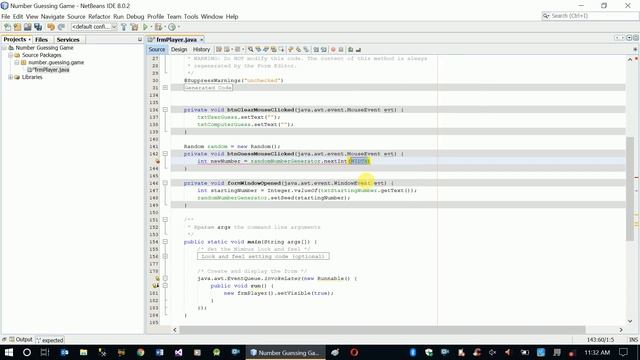
Task: Collapse the Source Packages tree node
Action: pyautogui.click(x=11, y=55)
